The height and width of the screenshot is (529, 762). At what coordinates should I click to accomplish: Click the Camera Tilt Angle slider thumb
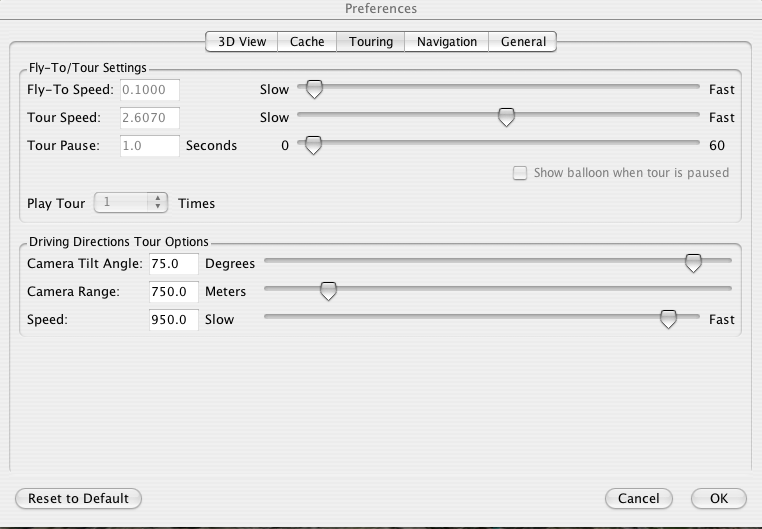[692, 264]
